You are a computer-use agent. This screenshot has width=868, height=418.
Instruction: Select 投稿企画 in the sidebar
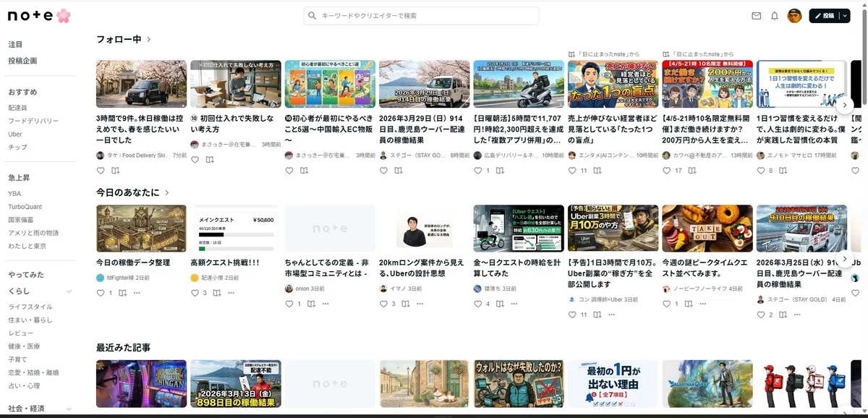pos(22,61)
